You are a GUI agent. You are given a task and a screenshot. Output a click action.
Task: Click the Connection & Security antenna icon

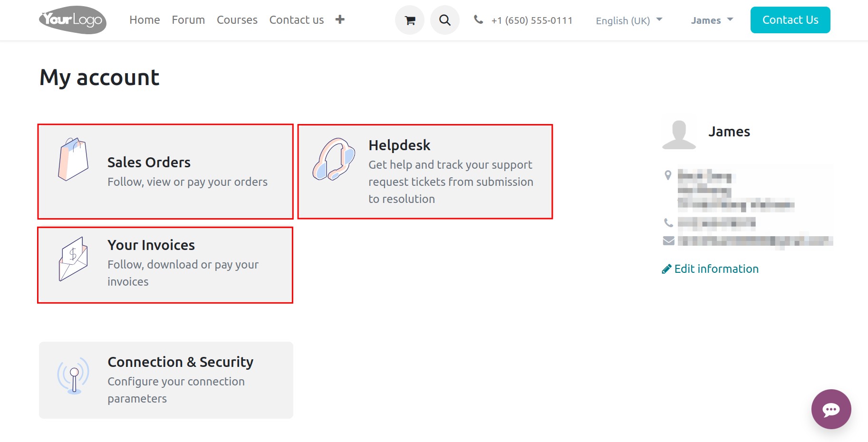pyautogui.click(x=73, y=376)
